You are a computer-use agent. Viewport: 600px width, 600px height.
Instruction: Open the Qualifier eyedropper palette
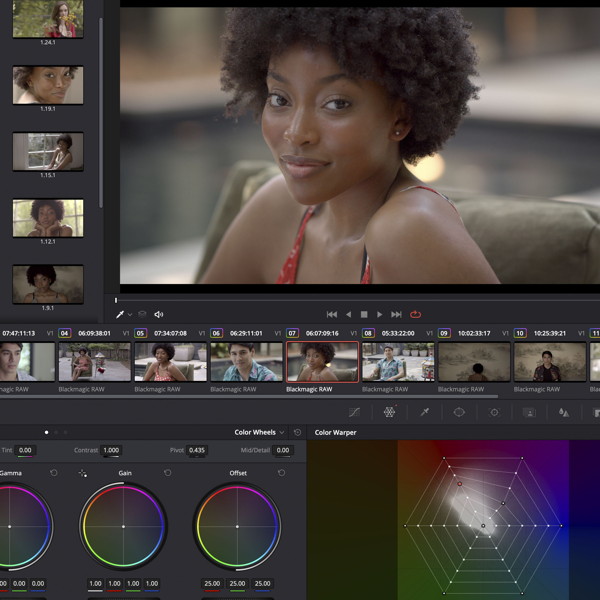tap(424, 412)
